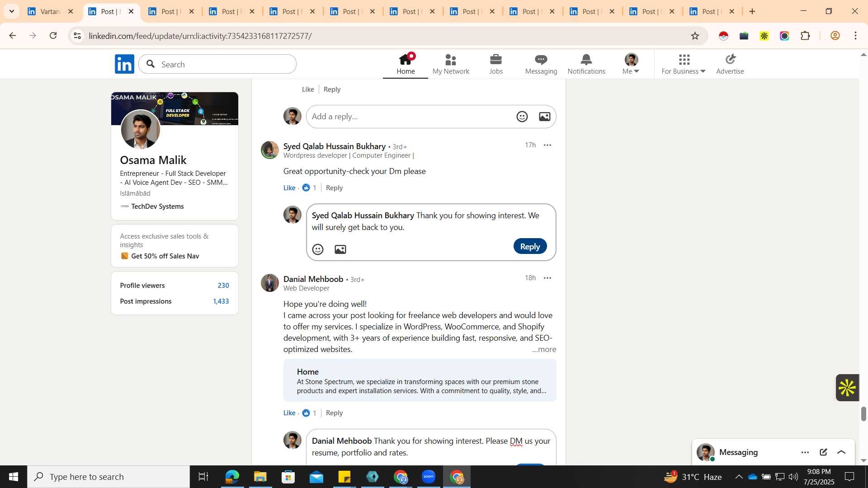Open Osama Malik profile name

pos(153,160)
